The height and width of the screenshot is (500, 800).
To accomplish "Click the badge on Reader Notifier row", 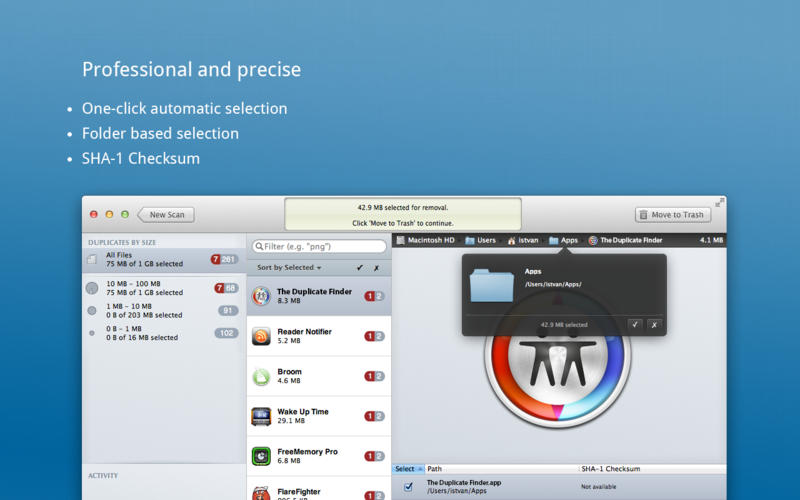I will pos(374,336).
